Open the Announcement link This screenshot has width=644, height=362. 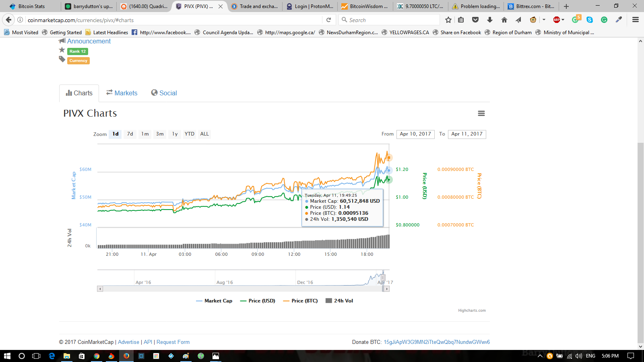click(x=89, y=41)
